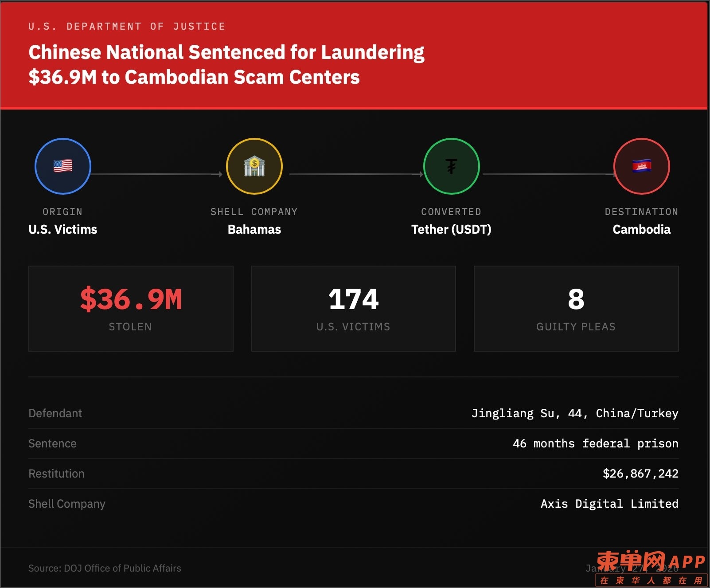The height and width of the screenshot is (588, 710).
Task: Click the headline about laundering $36.9M
Action: [x=226, y=64]
